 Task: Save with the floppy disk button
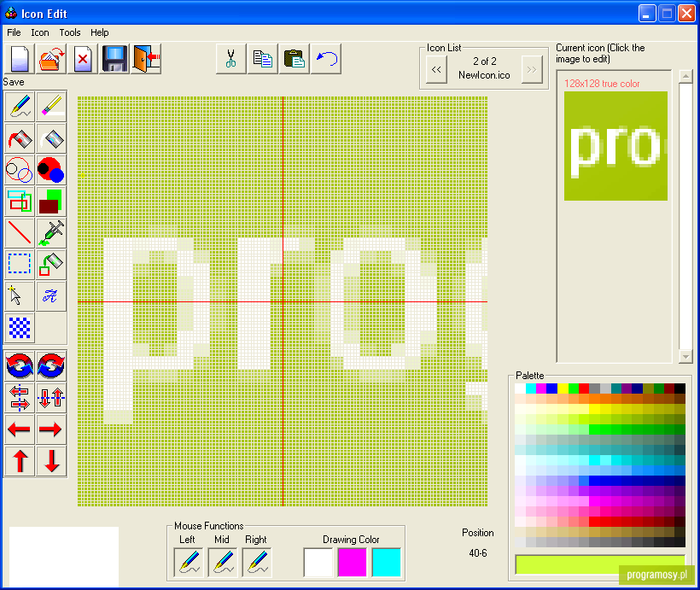[114, 59]
